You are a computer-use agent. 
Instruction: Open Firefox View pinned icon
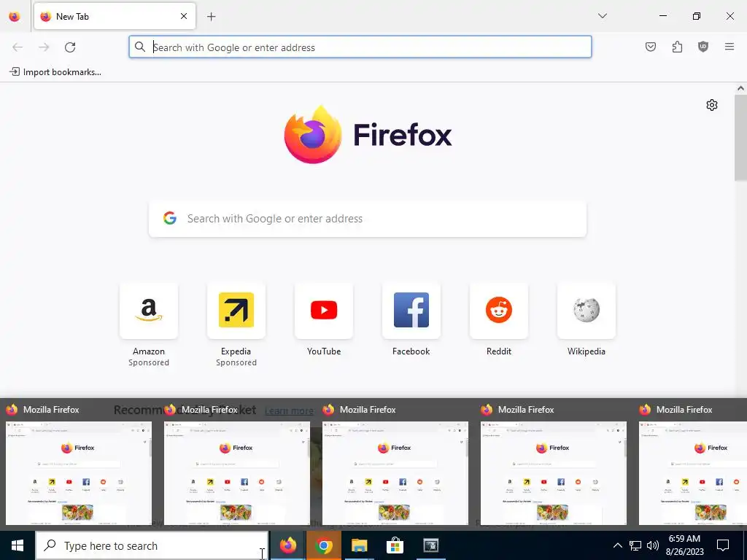pyautogui.click(x=15, y=17)
